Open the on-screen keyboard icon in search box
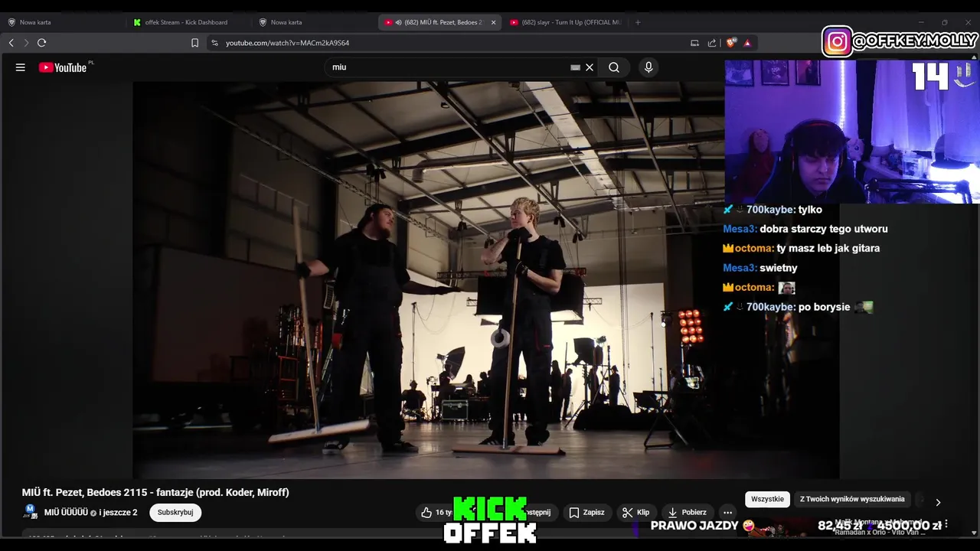 [x=575, y=67]
